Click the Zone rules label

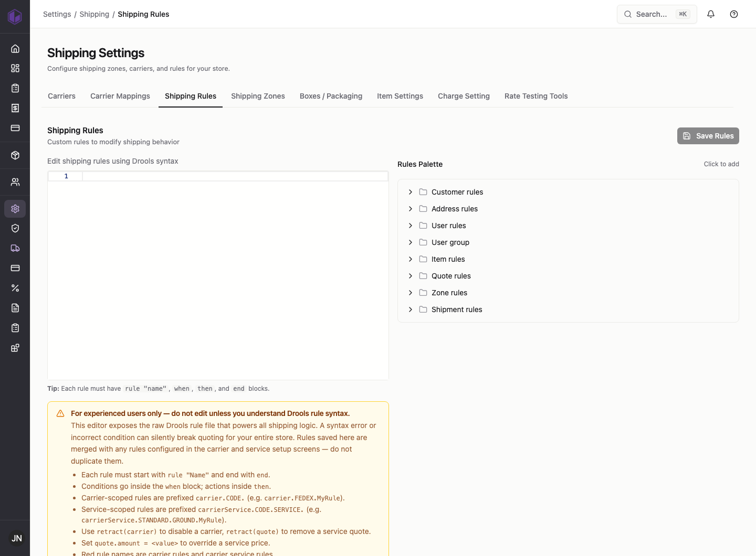point(449,293)
